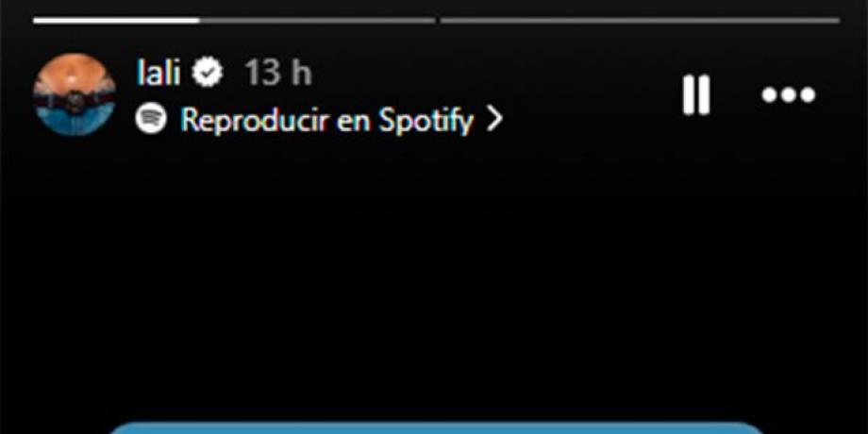Visit the lali profile from story header
This screenshot has width=868, height=434.
point(159,73)
